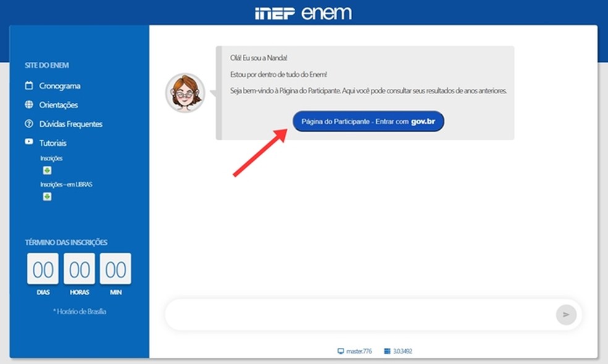This screenshot has height=364, width=608.
Task: Click the MIN countdown box
Action: point(116,269)
